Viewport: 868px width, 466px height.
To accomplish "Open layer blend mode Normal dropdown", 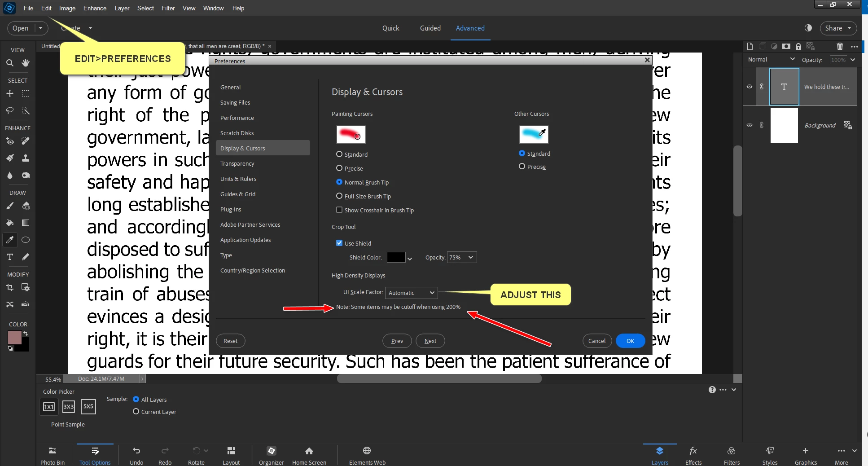I will (x=771, y=59).
